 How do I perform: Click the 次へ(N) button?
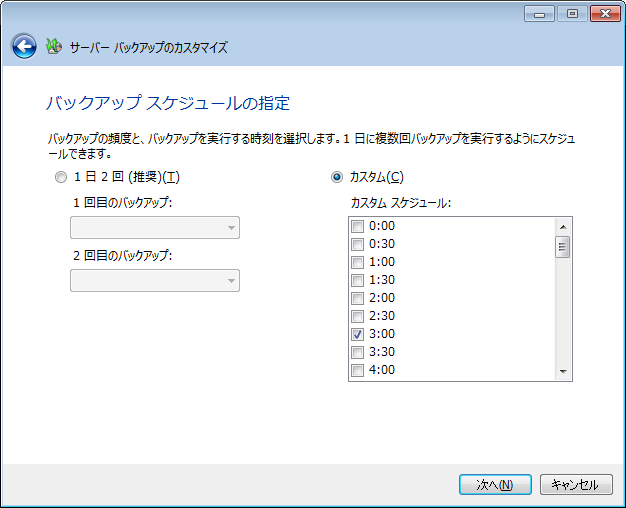pos(495,484)
